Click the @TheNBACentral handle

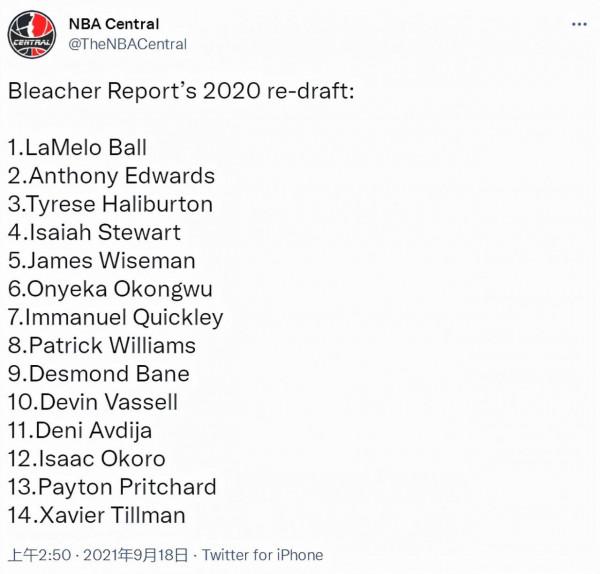(x=128, y=44)
